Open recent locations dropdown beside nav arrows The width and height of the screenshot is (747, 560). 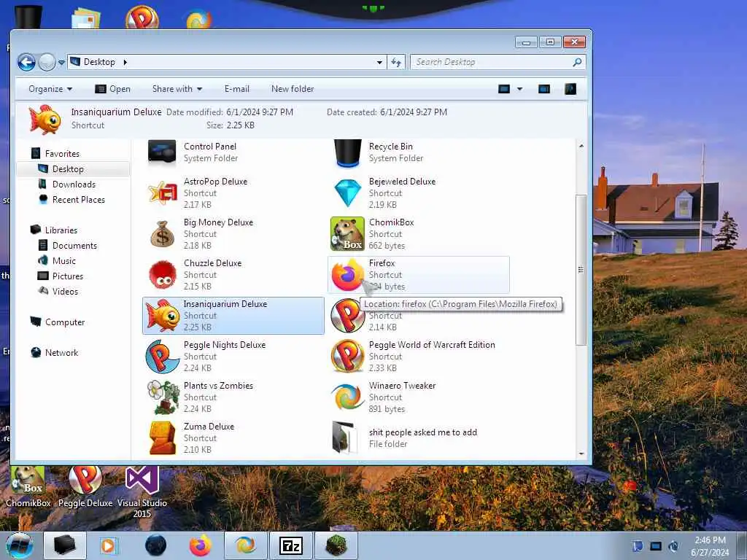pyautogui.click(x=61, y=63)
